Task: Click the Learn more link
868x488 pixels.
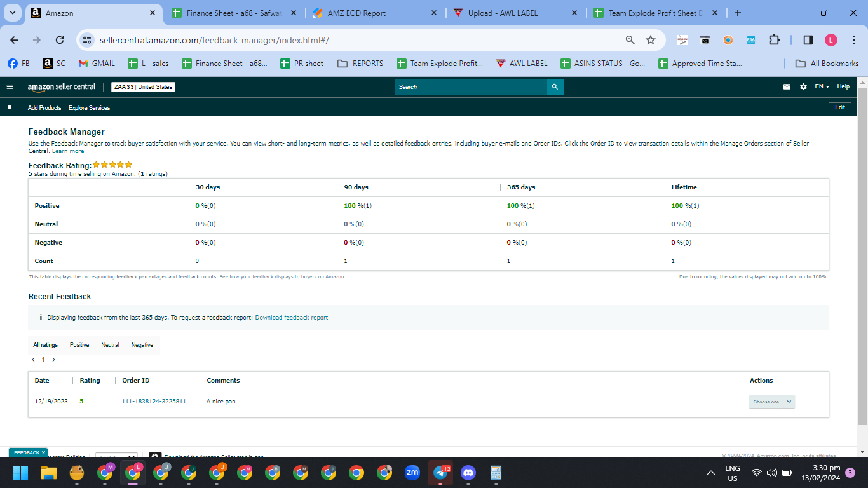Action: click(x=68, y=151)
